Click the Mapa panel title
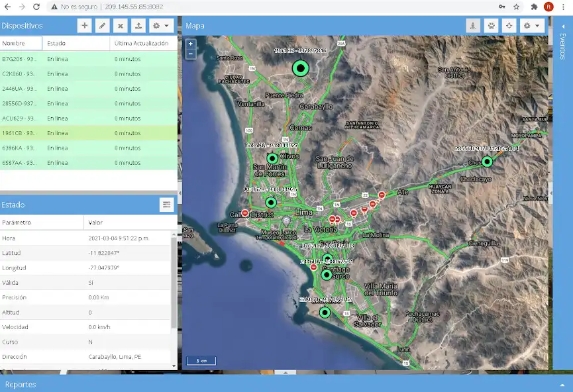The height and width of the screenshot is (392, 573). [x=195, y=26]
